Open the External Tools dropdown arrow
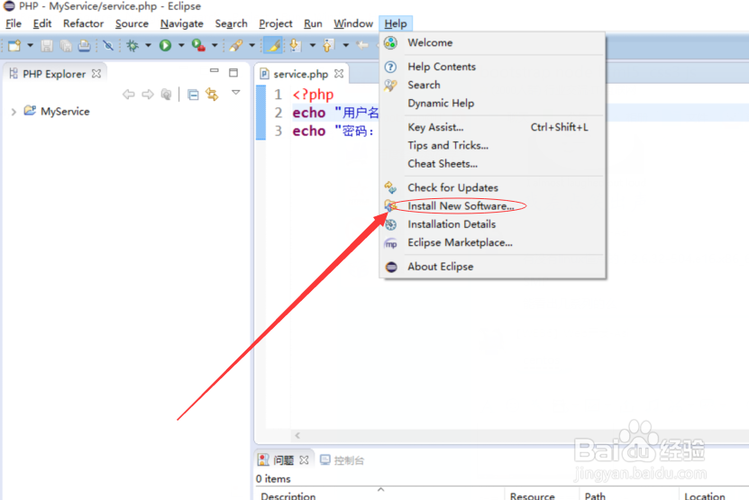Image resolution: width=749 pixels, height=500 pixels. [214, 45]
